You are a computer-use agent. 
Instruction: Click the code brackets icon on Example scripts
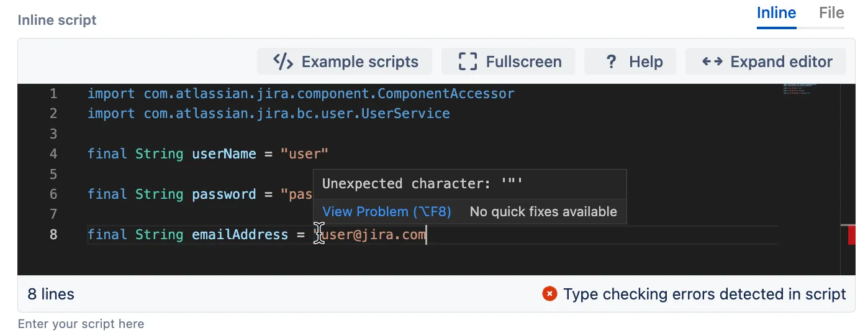[283, 62]
